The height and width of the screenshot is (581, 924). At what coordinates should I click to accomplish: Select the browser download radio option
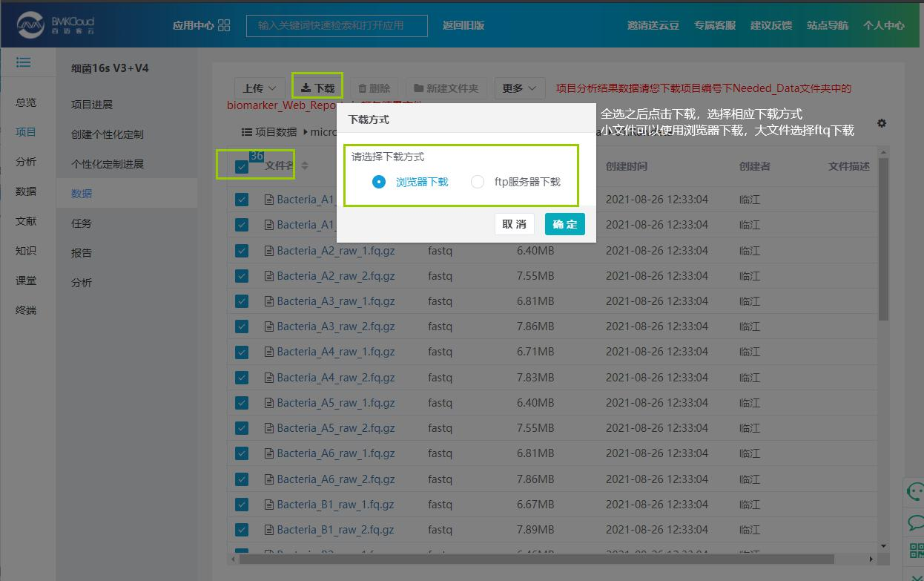379,182
